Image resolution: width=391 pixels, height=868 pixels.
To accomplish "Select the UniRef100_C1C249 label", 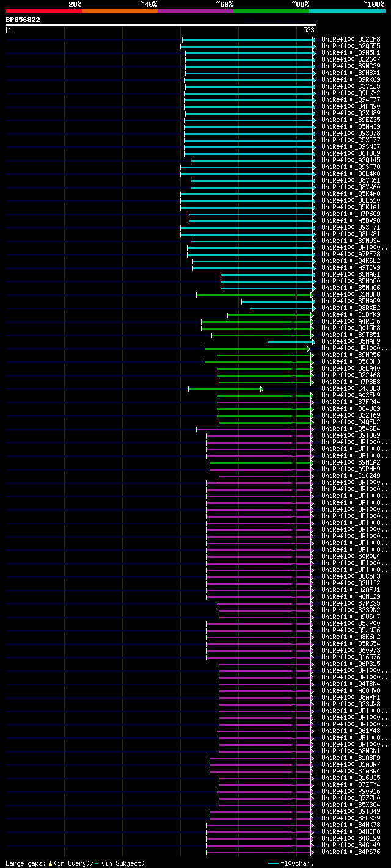I will 351,476.
